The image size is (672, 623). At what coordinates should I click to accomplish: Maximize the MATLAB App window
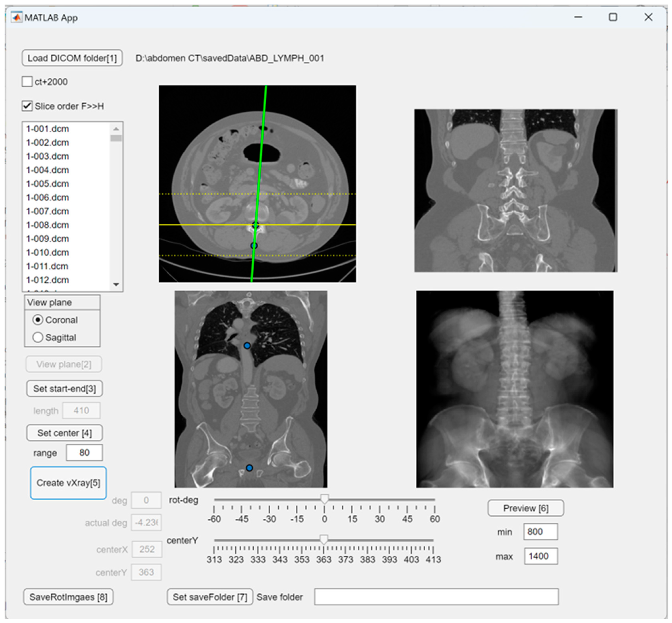pyautogui.click(x=613, y=17)
